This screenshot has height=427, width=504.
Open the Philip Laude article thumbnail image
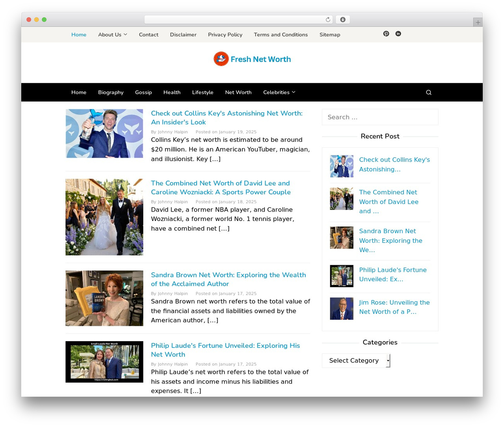click(104, 362)
